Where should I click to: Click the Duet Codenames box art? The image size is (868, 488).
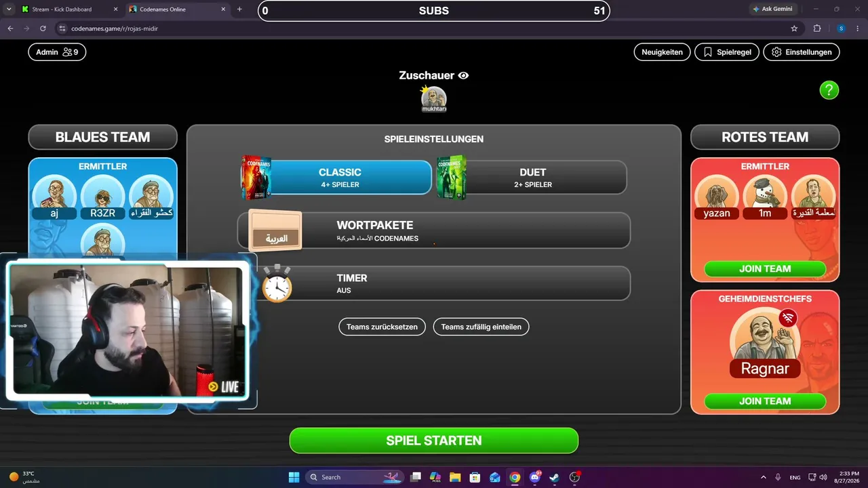tap(451, 178)
